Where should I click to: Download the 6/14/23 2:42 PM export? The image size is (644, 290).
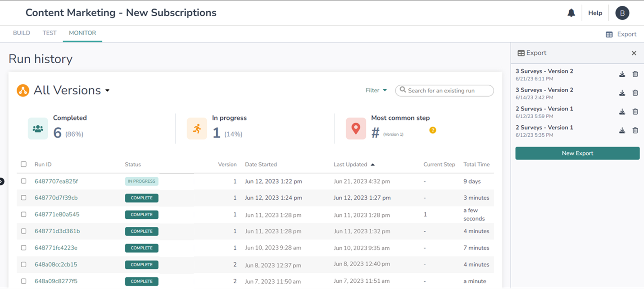tap(622, 93)
